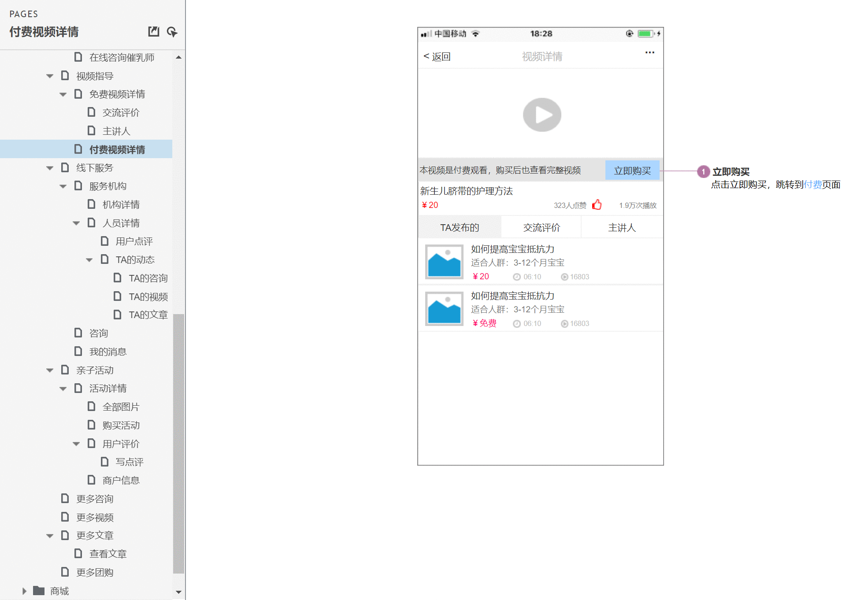868x600 pixels.
Task: Open the 查看文章 page
Action: coord(108,554)
